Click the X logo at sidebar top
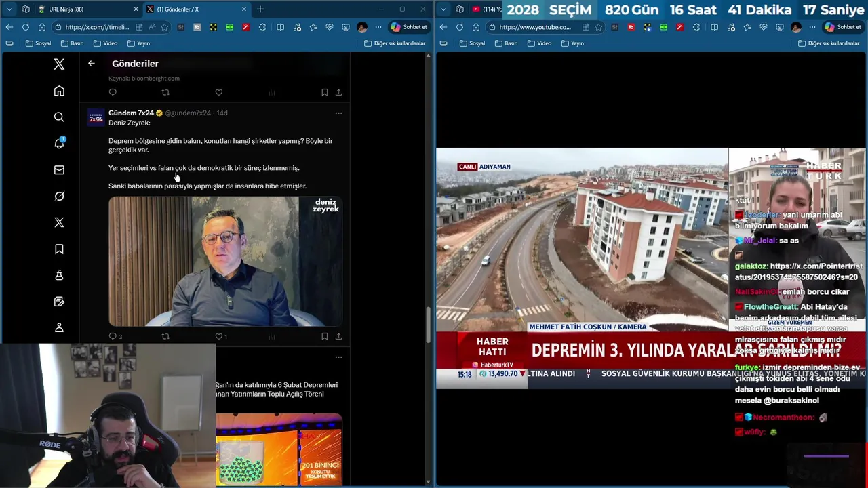 click(59, 64)
